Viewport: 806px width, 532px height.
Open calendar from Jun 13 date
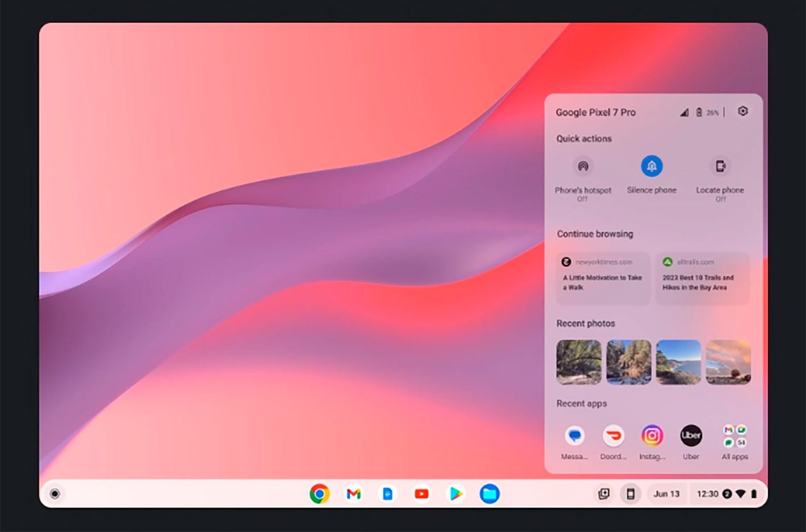coord(666,494)
